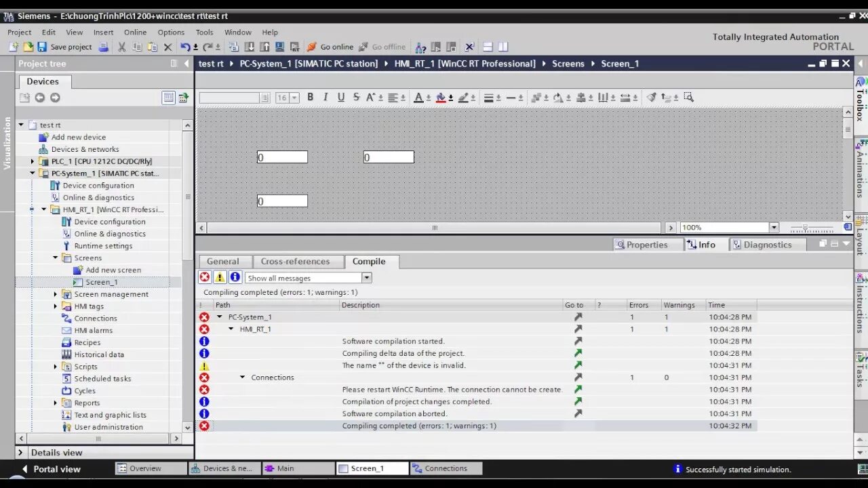Open the Options menu
Viewport: 868px width, 488px height.
(x=171, y=32)
